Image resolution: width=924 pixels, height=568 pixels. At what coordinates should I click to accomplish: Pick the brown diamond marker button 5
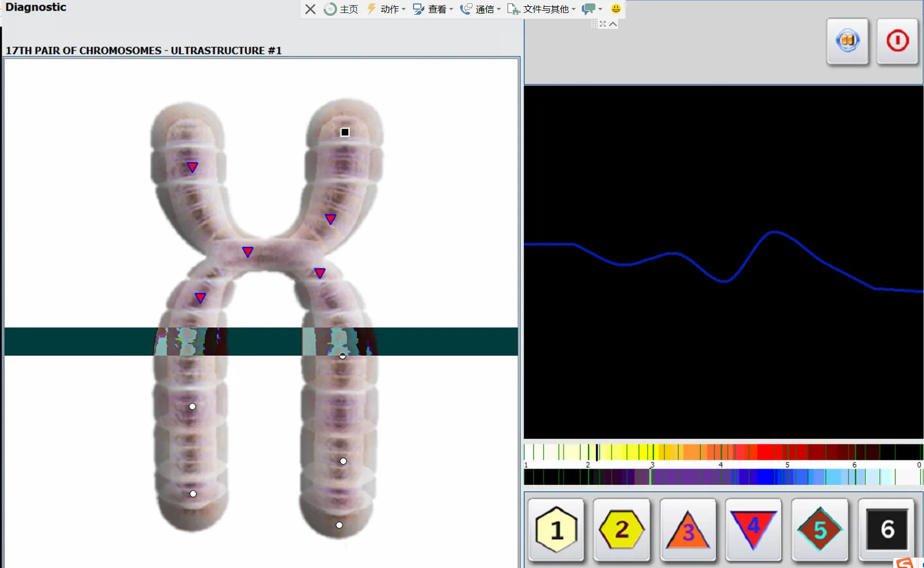click(820, 529)
